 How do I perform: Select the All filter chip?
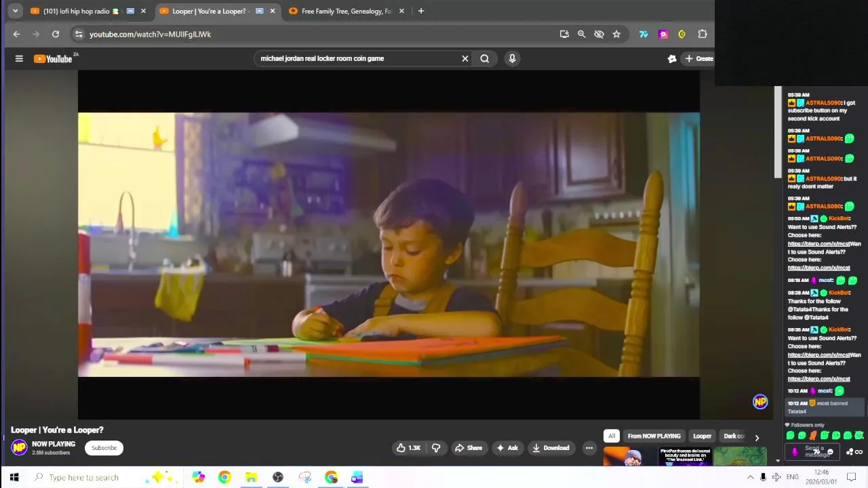point(612,436)
